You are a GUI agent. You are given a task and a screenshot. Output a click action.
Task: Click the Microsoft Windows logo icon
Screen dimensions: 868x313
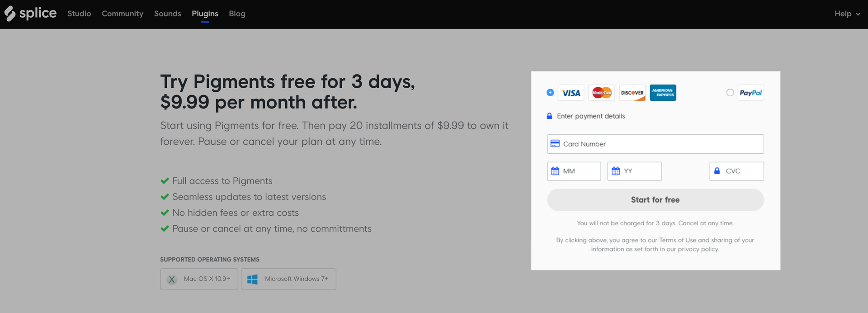click(252, 279)
